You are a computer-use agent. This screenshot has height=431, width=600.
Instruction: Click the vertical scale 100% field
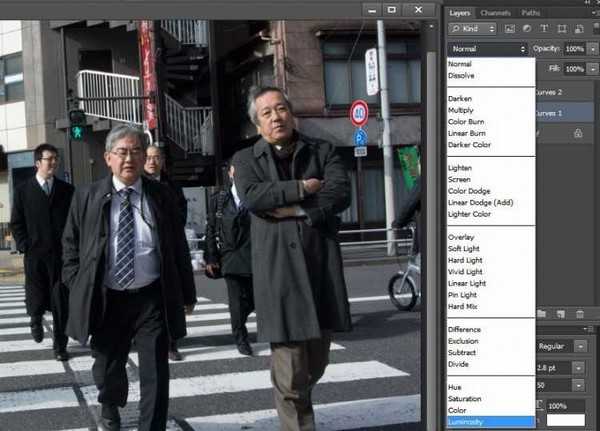566,406
